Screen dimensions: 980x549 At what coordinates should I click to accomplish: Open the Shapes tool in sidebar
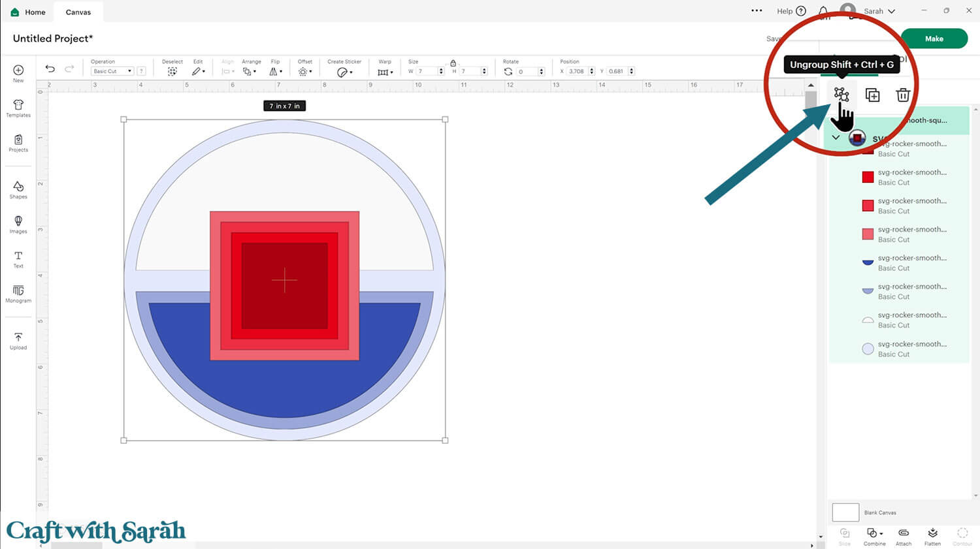pyautogui.click(x=18, y=190)
